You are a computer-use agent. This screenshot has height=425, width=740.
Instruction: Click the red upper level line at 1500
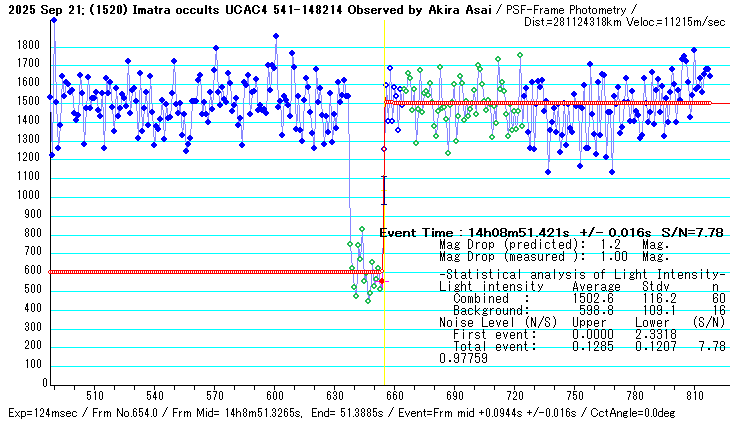tap(550, 102)
